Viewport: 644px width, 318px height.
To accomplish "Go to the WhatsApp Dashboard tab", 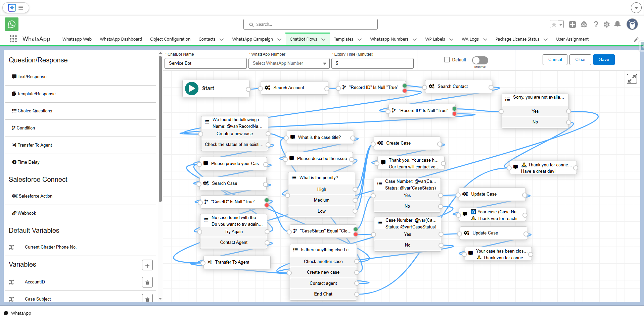I will coord(121,39).
